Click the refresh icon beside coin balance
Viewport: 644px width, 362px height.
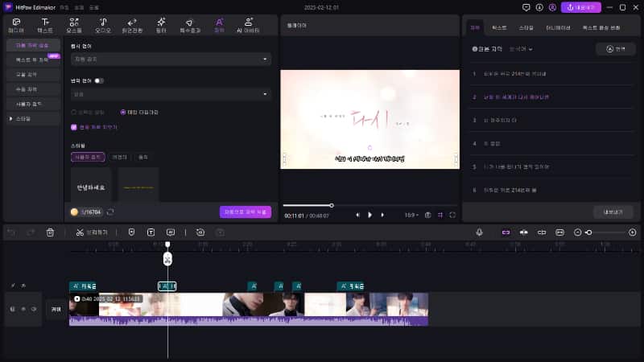[x=110, y=212]
